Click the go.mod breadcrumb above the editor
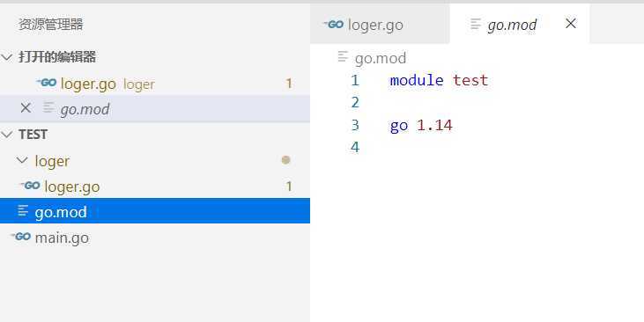This screenshot has width=644, height=322. [381, 58]
